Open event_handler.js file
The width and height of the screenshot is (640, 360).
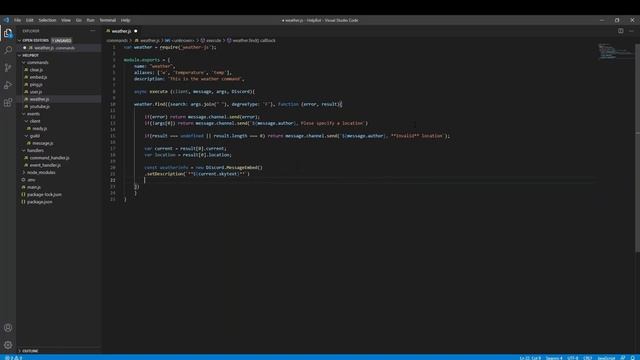click(x=45, y=165)
